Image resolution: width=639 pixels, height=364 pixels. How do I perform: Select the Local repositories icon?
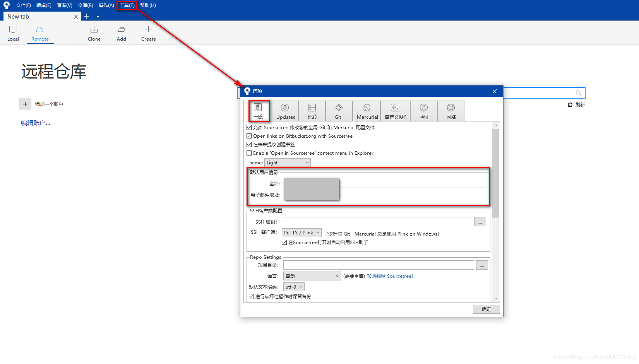point(13,29)
